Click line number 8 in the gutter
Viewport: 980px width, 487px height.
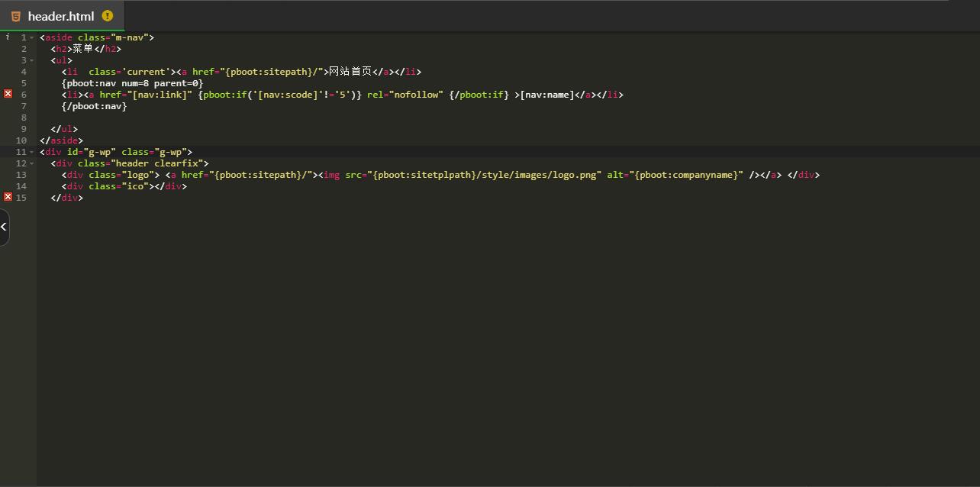[24, 118]
